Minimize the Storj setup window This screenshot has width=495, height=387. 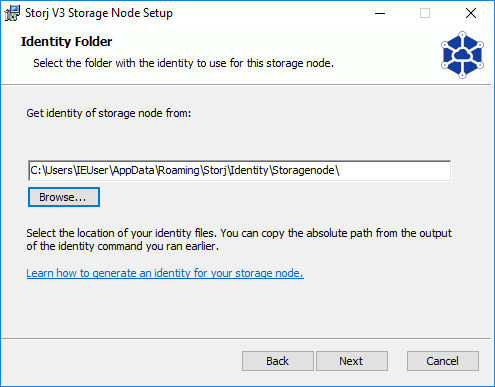point(380,13)
